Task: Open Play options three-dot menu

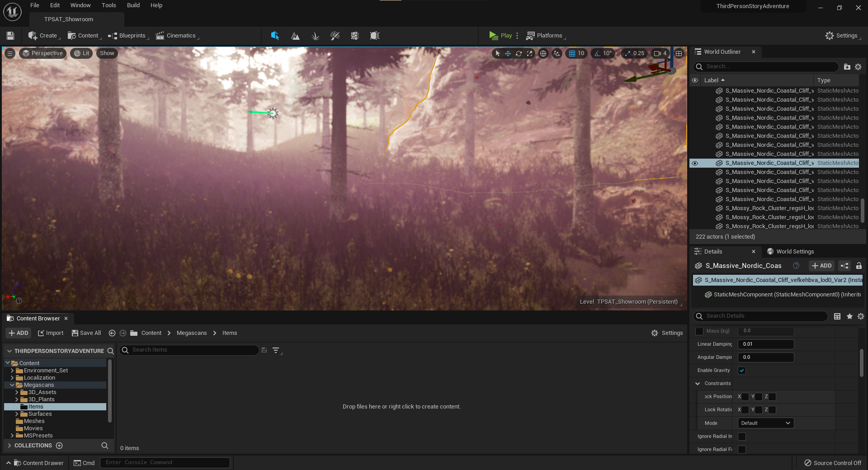Action: point(517,36)
